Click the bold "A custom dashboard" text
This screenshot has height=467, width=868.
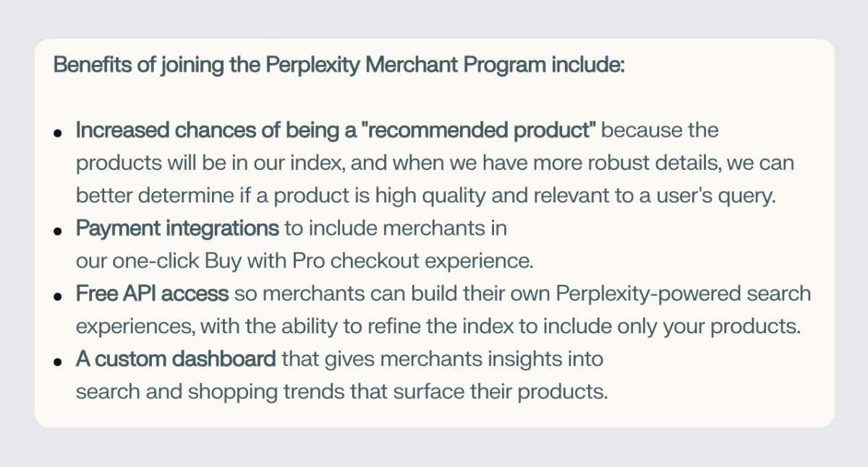tap(176, 359)
